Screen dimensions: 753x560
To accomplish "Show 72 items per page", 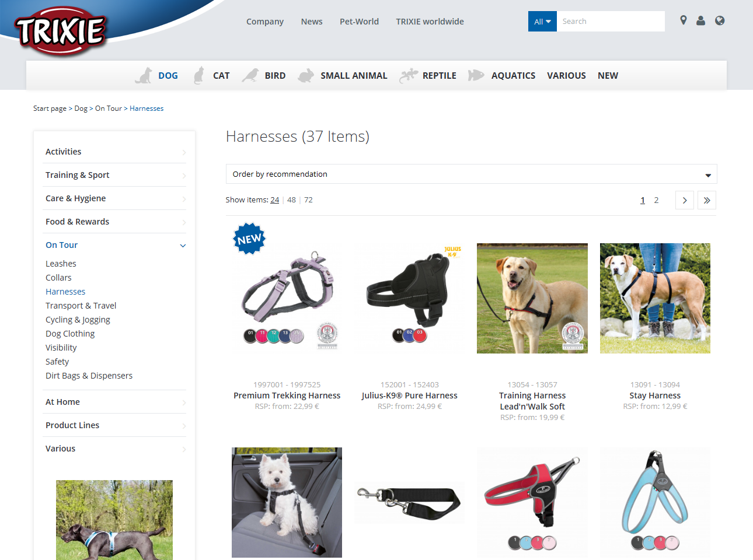I will [308, 200].
